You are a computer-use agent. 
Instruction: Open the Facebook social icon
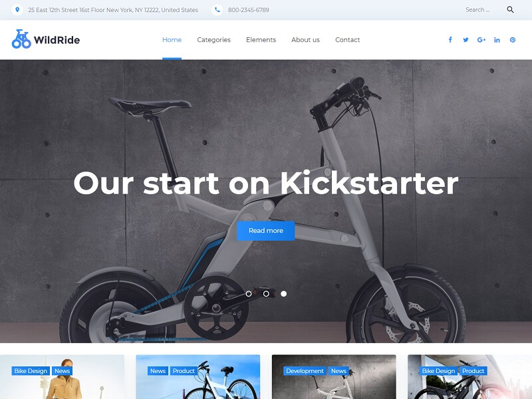(450, 40)
